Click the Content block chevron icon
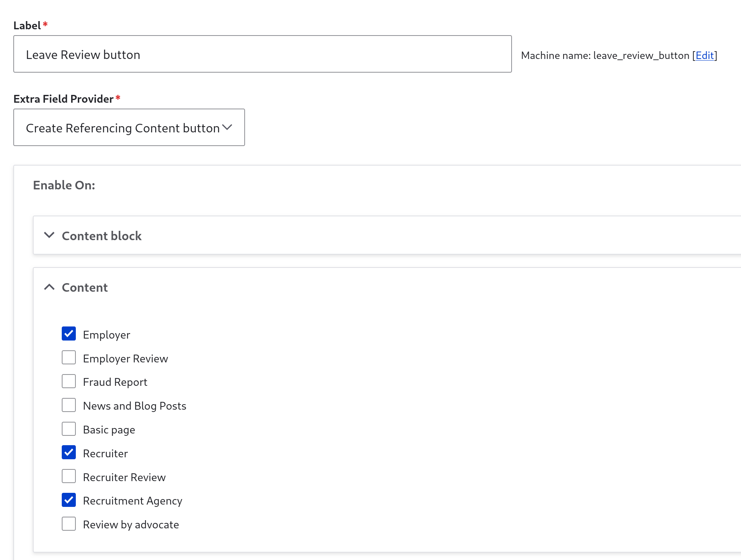The image size is (741, 560). pos(49,235)
